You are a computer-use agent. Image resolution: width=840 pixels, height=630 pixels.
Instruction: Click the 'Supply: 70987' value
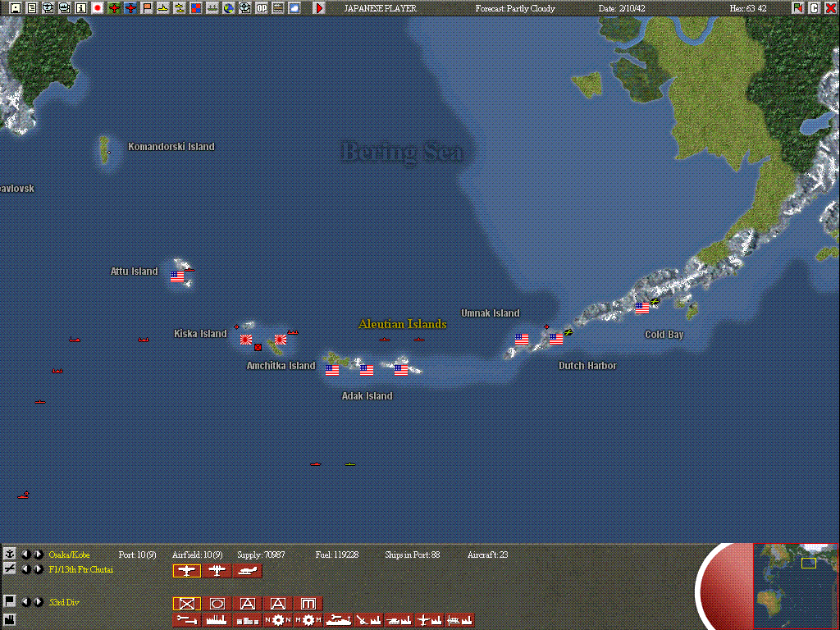(x=262, y=555)
